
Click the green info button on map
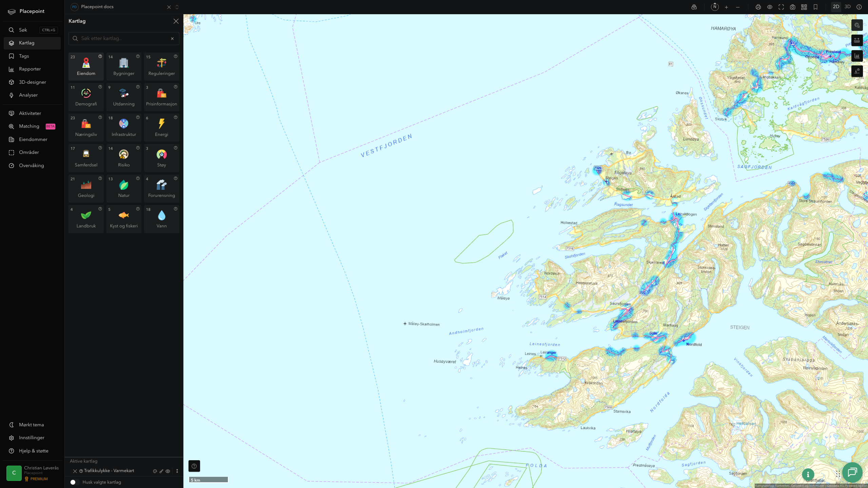(808, 474)
